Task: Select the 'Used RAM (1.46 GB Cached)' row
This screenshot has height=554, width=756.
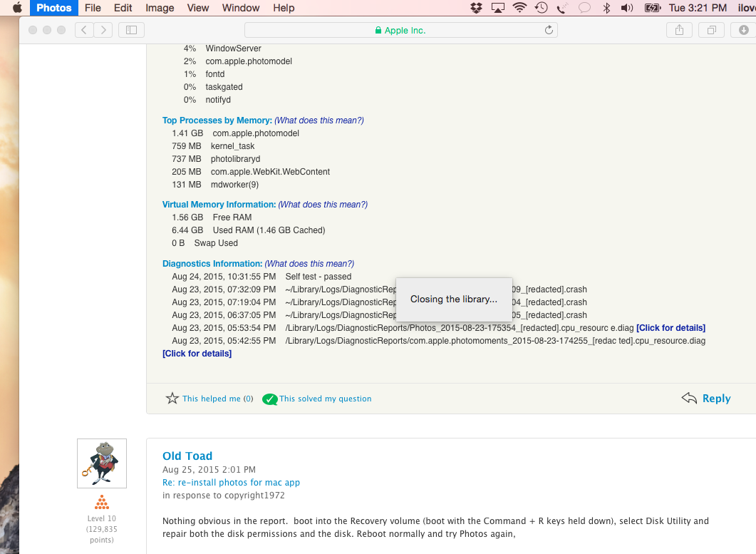Action: (x=248, y=230)
